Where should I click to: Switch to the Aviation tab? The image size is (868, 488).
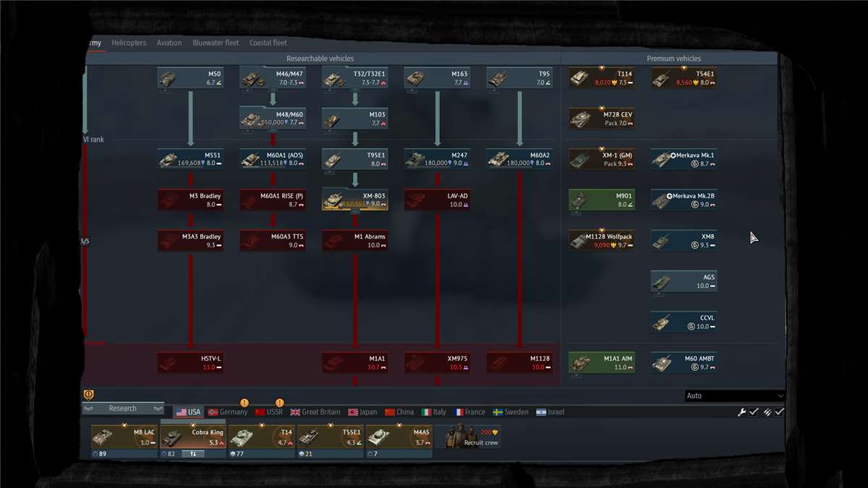tap(169, 43)
